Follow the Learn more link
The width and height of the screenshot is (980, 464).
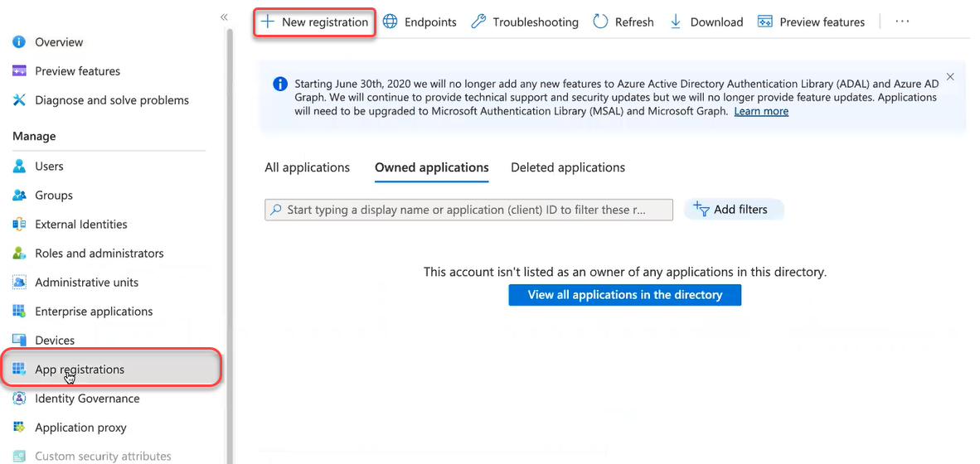click(761, 111)
